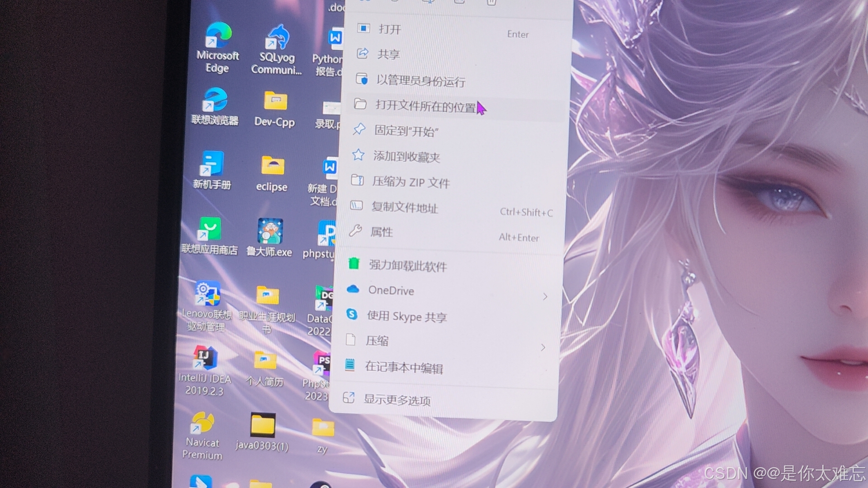Click 强力卸载此软件 menu option
The height and width of the screenshot is (488, 868).
coord(407,265)
